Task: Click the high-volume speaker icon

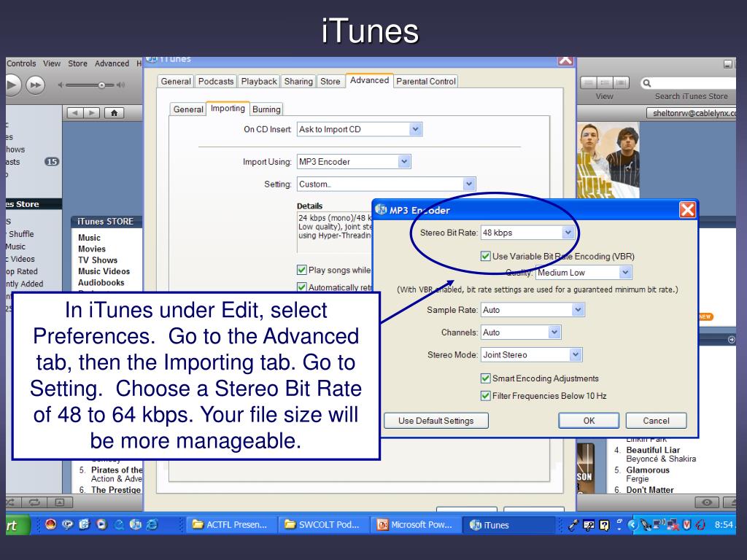Action: pos(120,85)
